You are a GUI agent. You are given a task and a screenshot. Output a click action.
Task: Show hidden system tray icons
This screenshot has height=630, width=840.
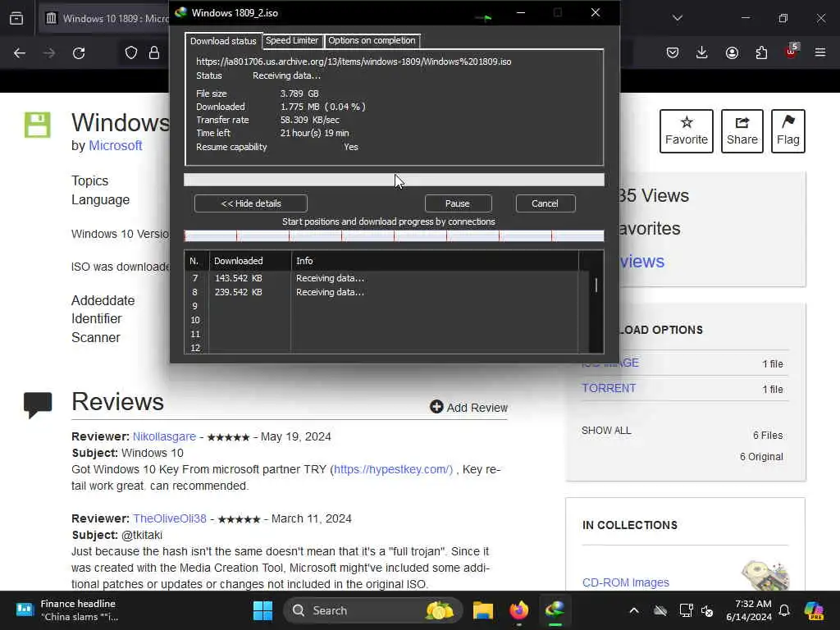(x=634, y=610)
